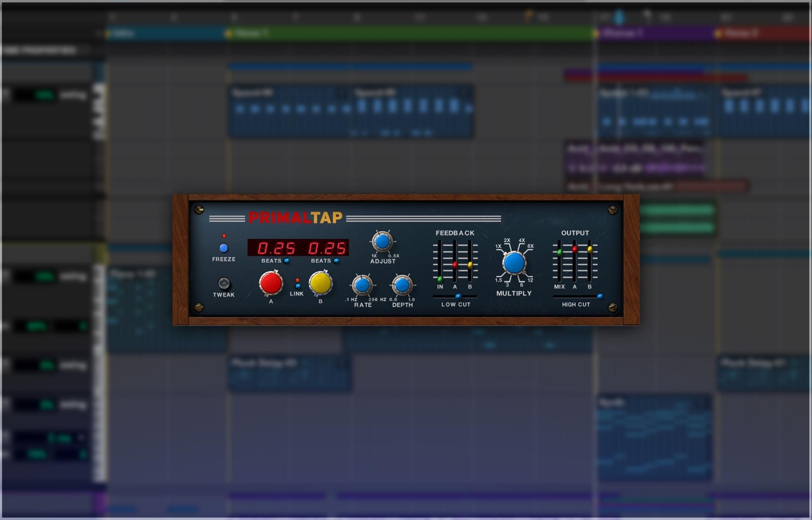Viewport: 812px width, 520px height.
Task: Click the Feedback B yellow slider
Action: pyautogui.click(x=470, y=265)
